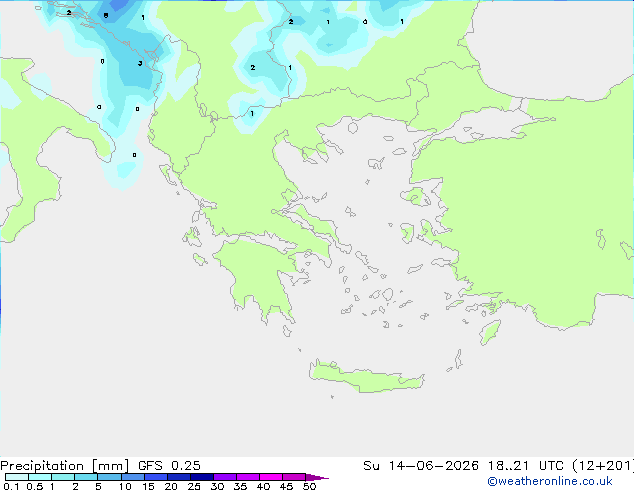Click the 'GFS 0.25' model label
Image resolution: width=634 pixels, height=490 pixels.
click(x=169, y=466)
